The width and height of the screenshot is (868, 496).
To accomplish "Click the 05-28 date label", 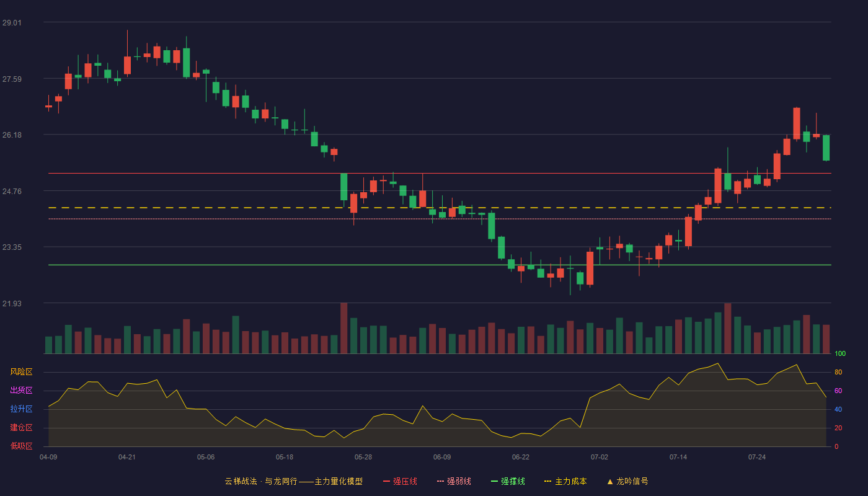I will coord(363,457).
